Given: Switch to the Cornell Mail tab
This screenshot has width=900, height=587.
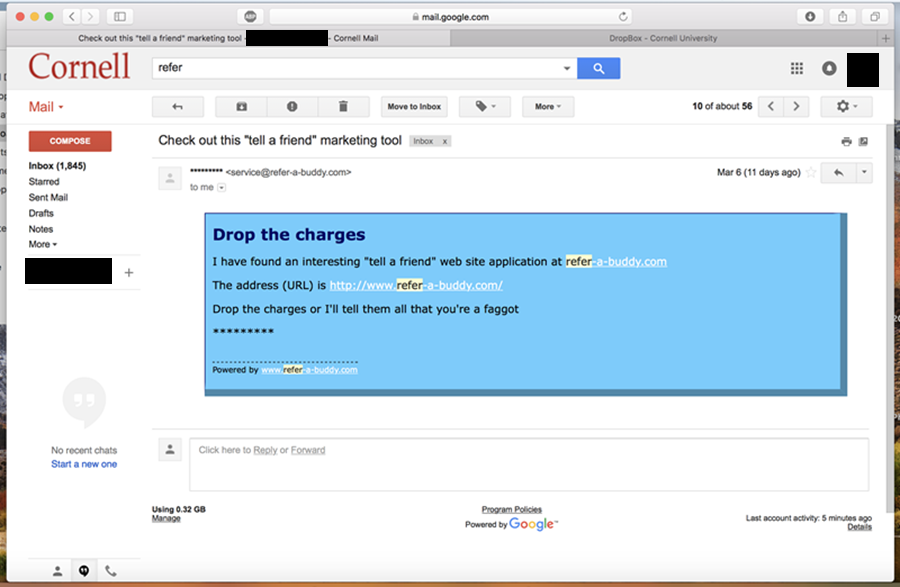Looking at the screenshot, I should tap(228, 38).
